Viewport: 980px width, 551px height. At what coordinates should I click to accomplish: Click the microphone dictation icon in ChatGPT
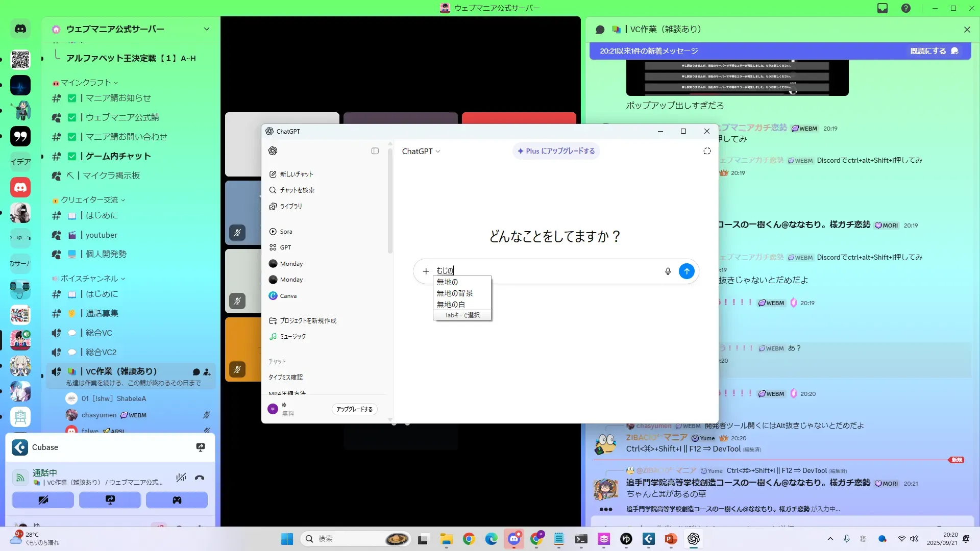click(668, 271)
